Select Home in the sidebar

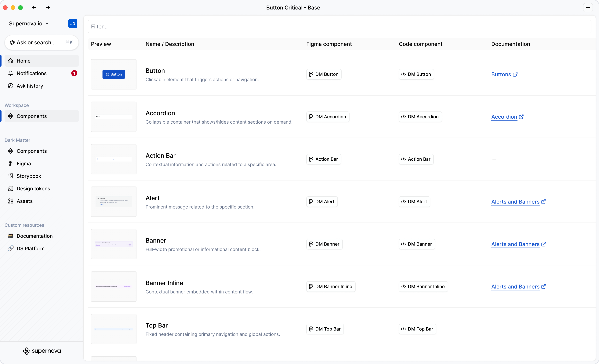tap(24, 60)
